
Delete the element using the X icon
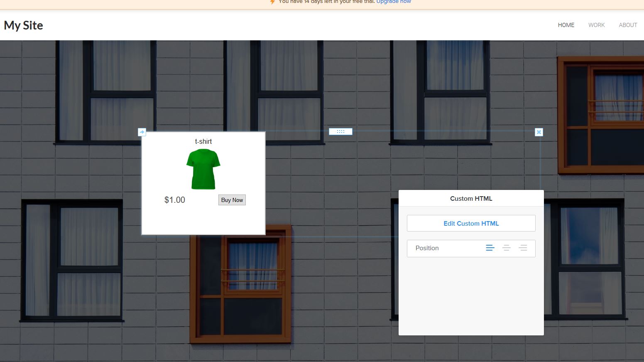tap(539, 132)
